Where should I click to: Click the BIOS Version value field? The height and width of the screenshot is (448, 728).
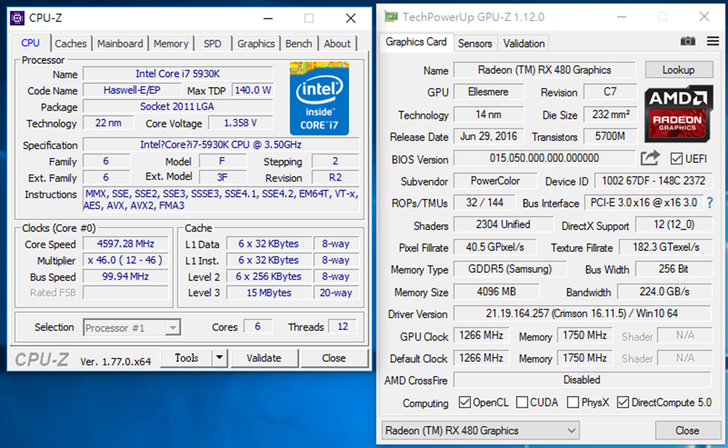coord(544,158)
